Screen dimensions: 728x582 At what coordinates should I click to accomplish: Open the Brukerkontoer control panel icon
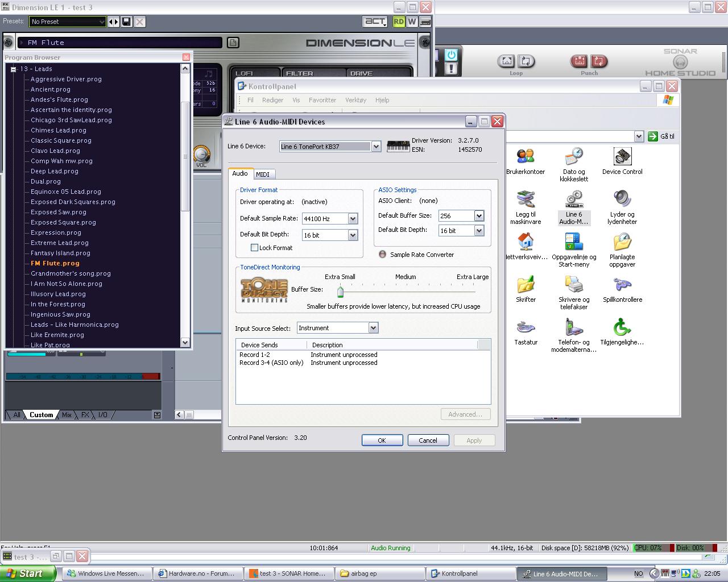click(525, 161)
